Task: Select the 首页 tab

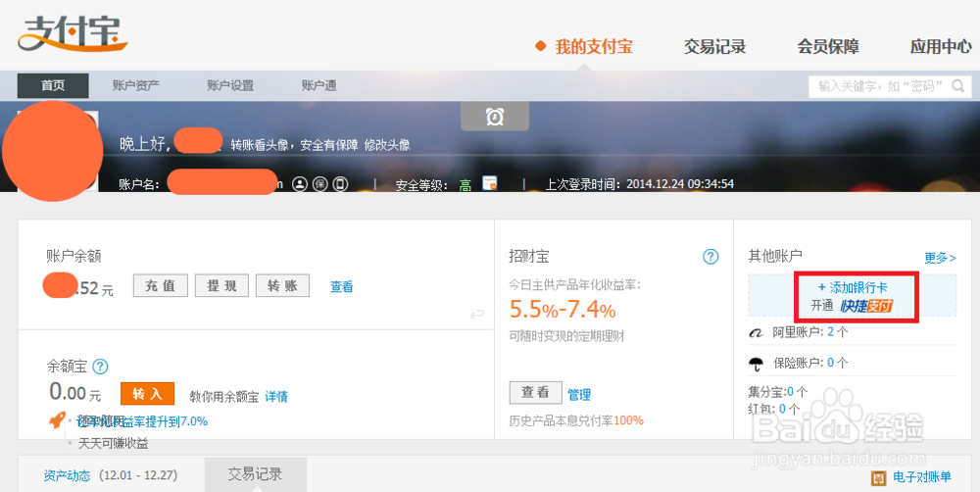Action: (x=53, y=85)
